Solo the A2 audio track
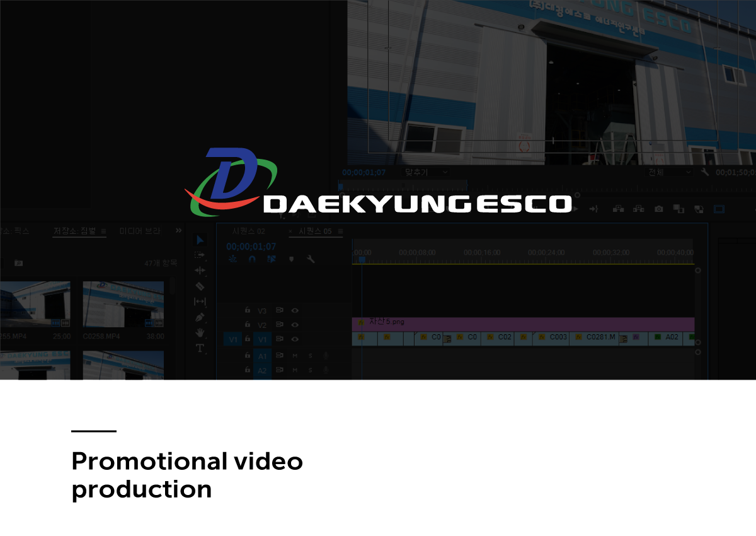This screenshot has height=536, width=756. click(310, 370)
